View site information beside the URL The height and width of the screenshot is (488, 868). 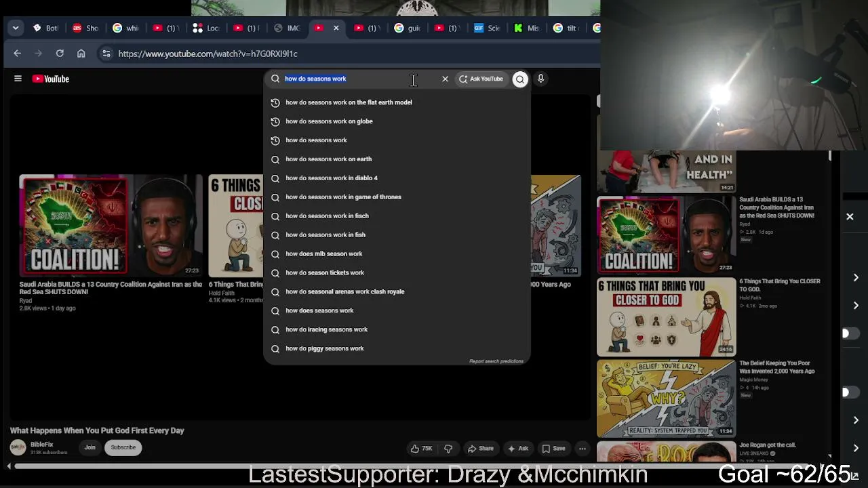tap(106, 54)
